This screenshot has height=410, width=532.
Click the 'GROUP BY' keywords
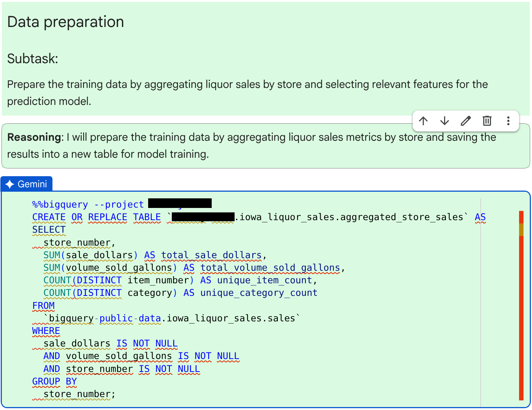(x=54, y=382)
